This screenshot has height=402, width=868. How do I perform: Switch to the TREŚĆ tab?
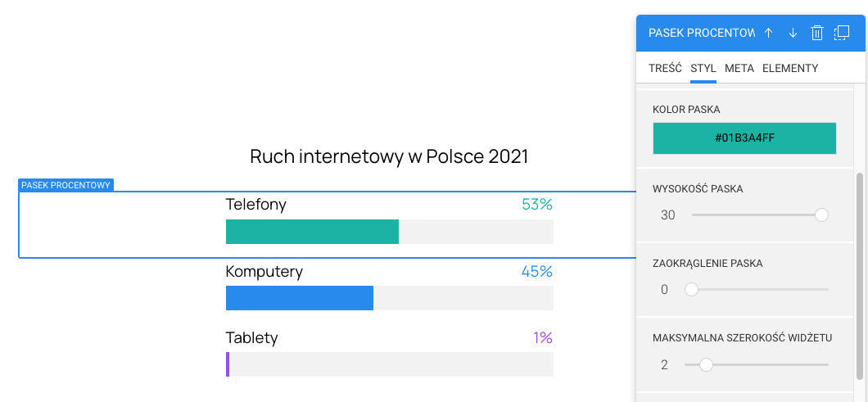click(665, 68)
